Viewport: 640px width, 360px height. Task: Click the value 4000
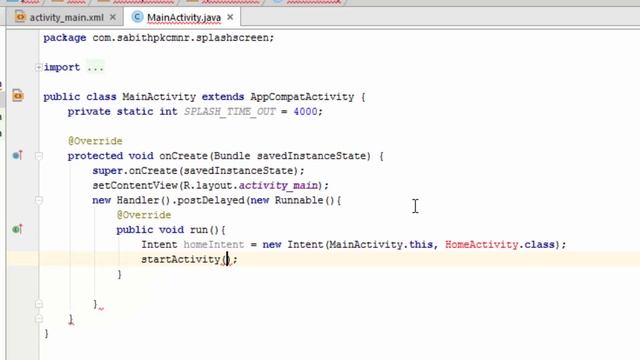click(x=305, y=111)
